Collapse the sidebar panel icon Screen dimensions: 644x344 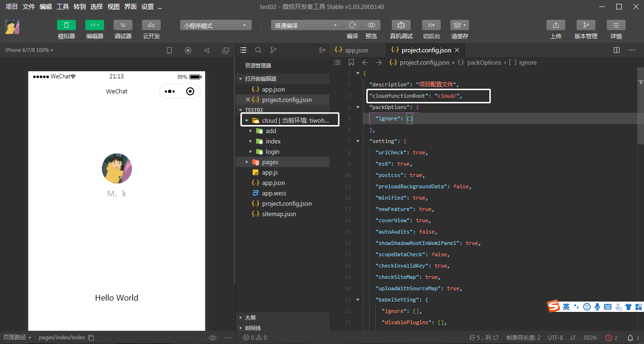(x=322, y=50)
